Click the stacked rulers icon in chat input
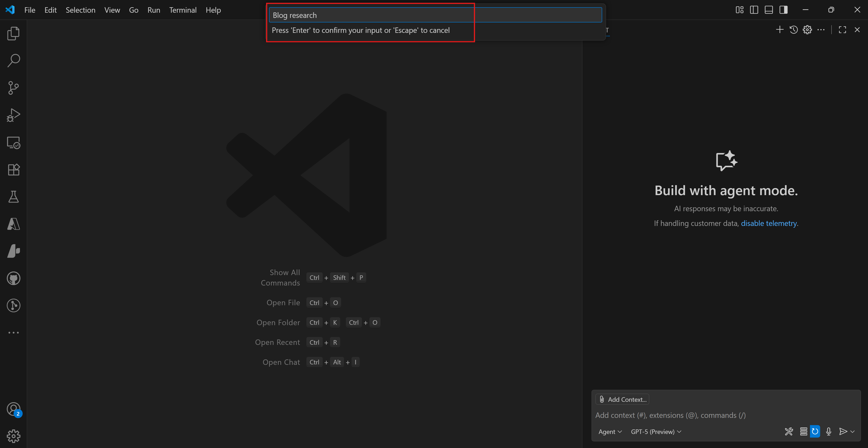Screen dimensions: 868x448 [804, 431]
